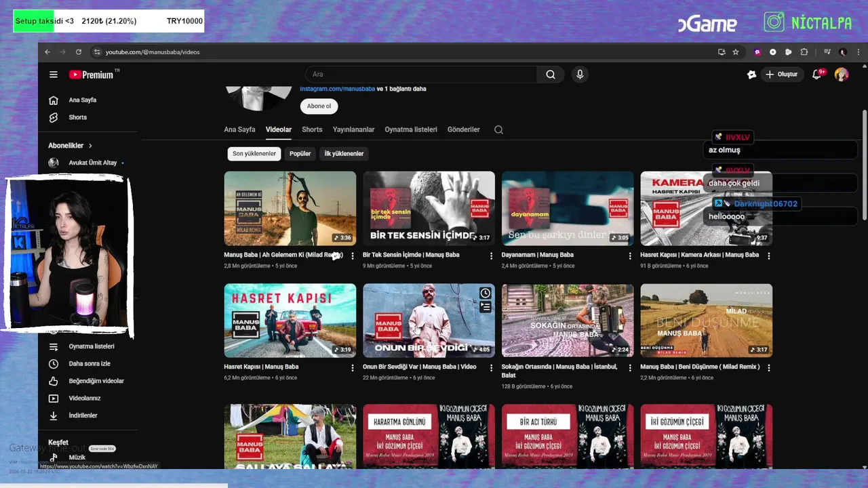This screenshot has width=868, height=488.
Task: Open options for Bir Tek Sensin İçimde
Action: pyautogui.click(x=491, y=256)
